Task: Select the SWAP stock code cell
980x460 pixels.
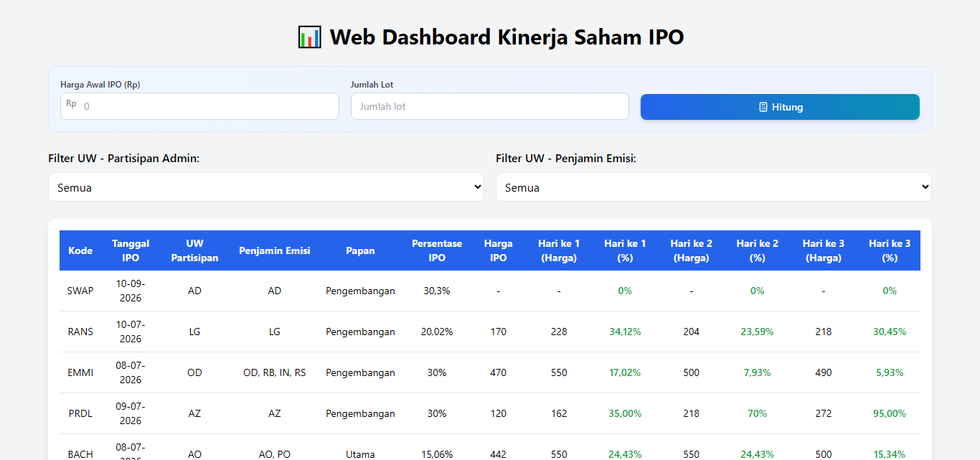Action: tap(80, 291)
